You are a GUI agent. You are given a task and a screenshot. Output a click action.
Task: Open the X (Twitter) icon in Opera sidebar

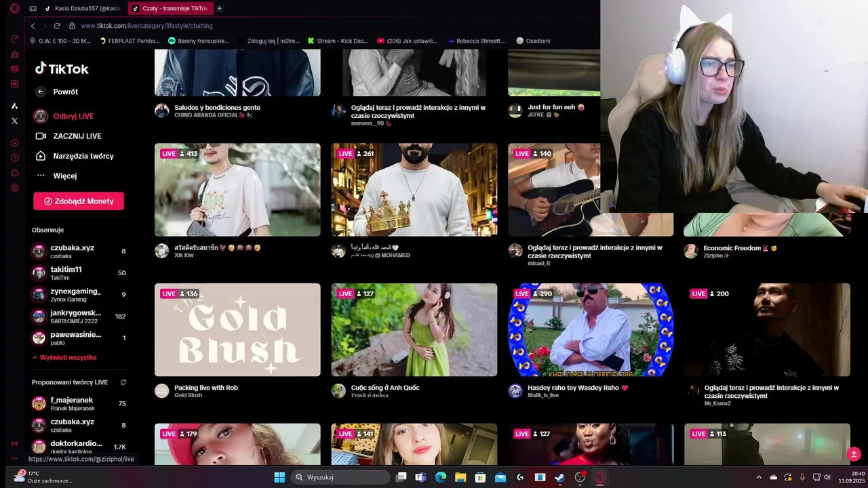click(x=15, y=121)
